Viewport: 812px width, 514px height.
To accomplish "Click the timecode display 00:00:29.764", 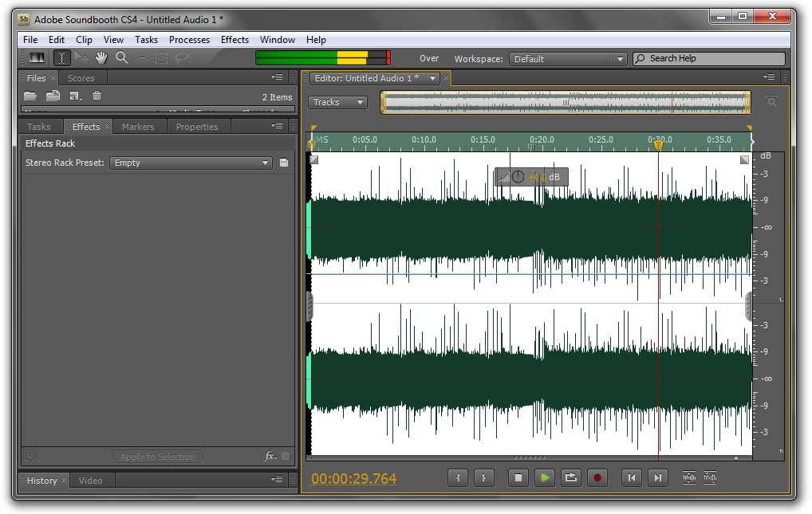I will pos(353,478).
